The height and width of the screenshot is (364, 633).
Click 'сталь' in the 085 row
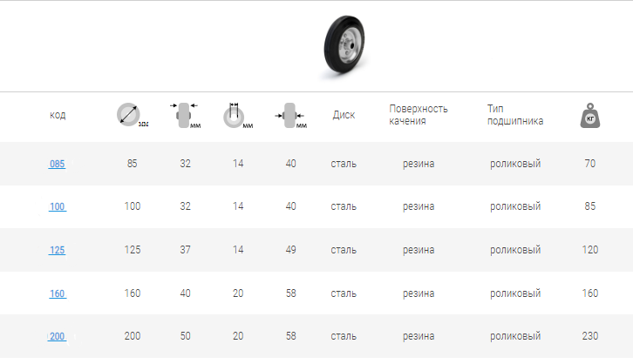point(344,164)
